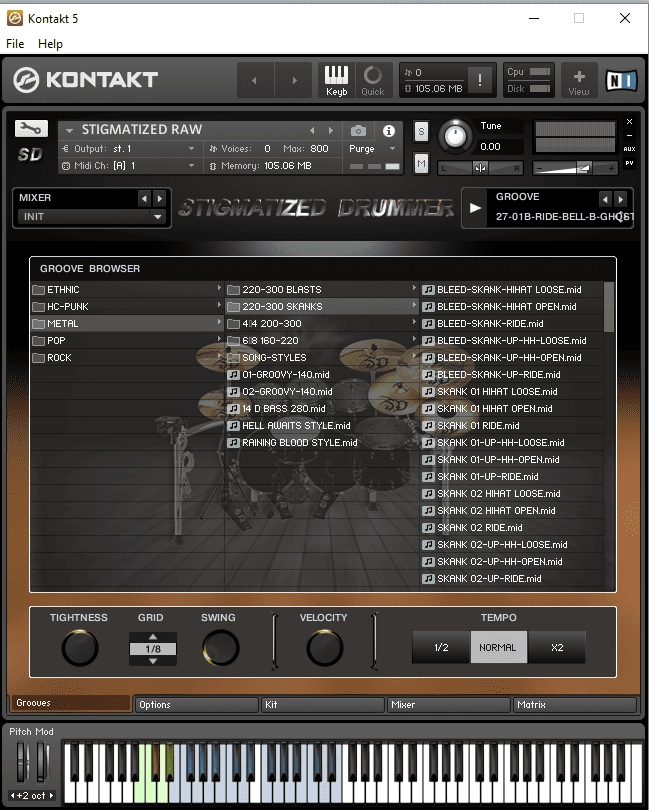Select previous groove with left arrow
This screenshot has width=649, height=810.
(605, 198)
